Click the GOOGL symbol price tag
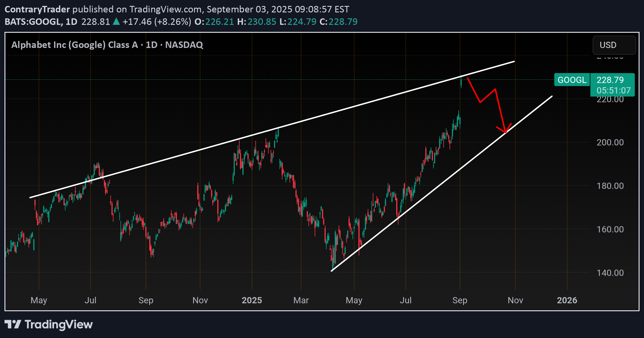Screen dimensions: 644x338 pos(572,80)
